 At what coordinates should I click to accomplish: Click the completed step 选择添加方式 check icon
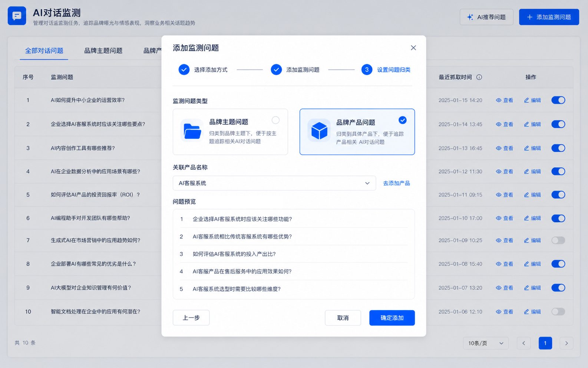(184, 70)
